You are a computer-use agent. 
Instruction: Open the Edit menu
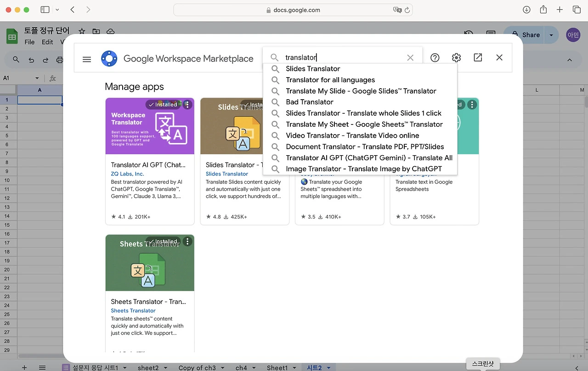point(47,42)
